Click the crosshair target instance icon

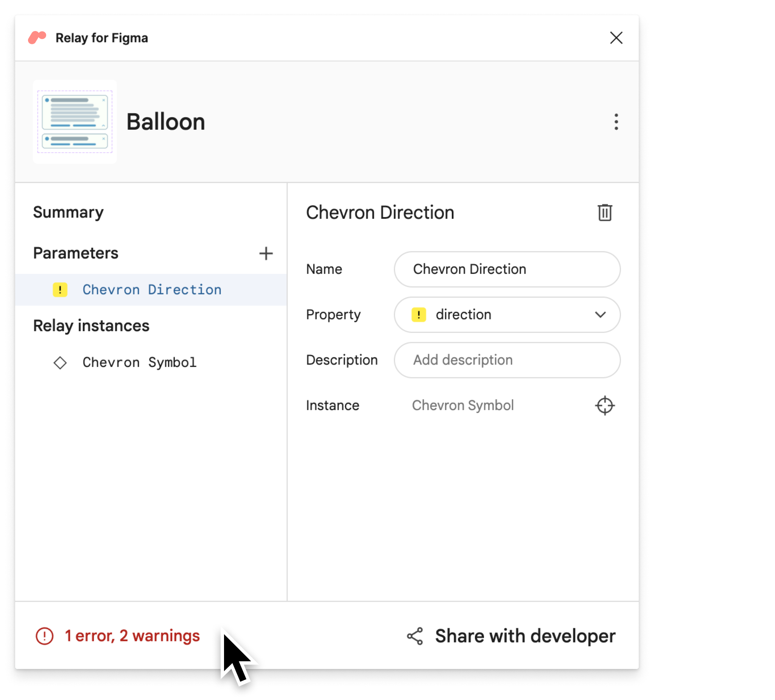pyautogui.click(x=604, y=406)
